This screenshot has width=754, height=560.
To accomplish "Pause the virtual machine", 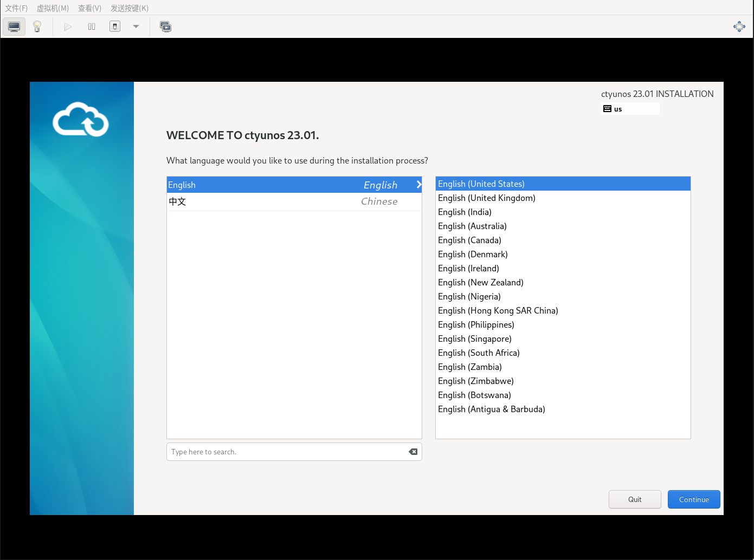I will [x=92, y=27].
